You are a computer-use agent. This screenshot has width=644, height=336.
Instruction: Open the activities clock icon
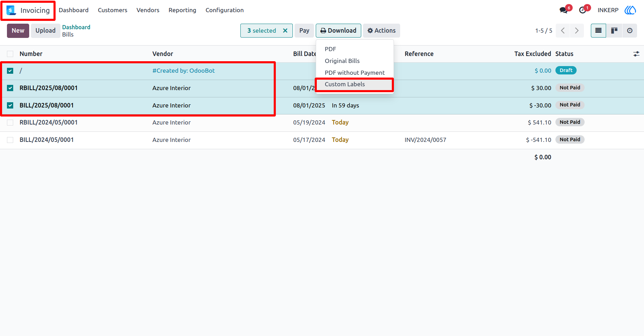pos(583,10)
